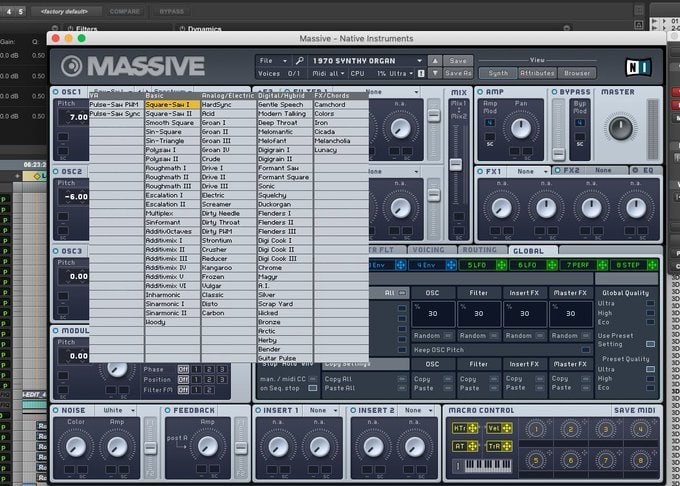
Task: Toggle OSC3 power button
Action: tap(56, 251)
